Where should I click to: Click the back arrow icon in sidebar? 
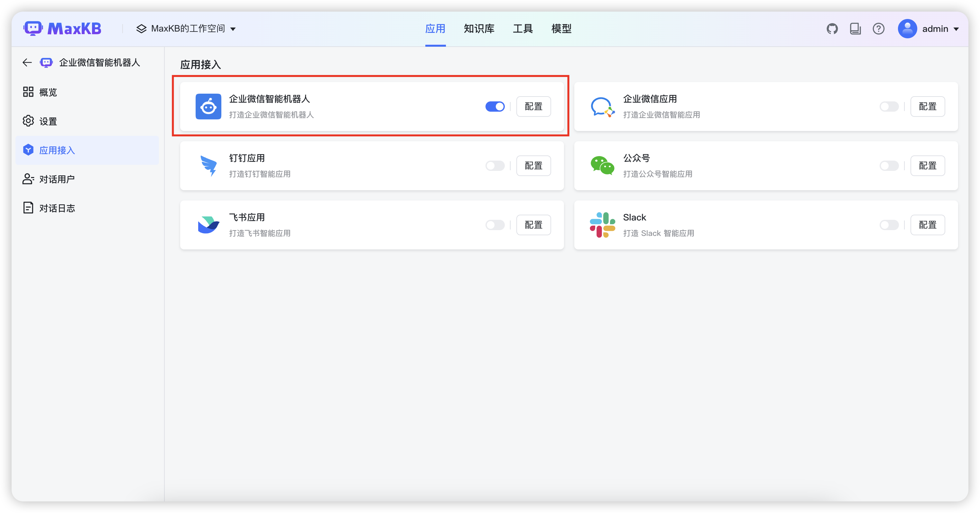coord(27,62)
